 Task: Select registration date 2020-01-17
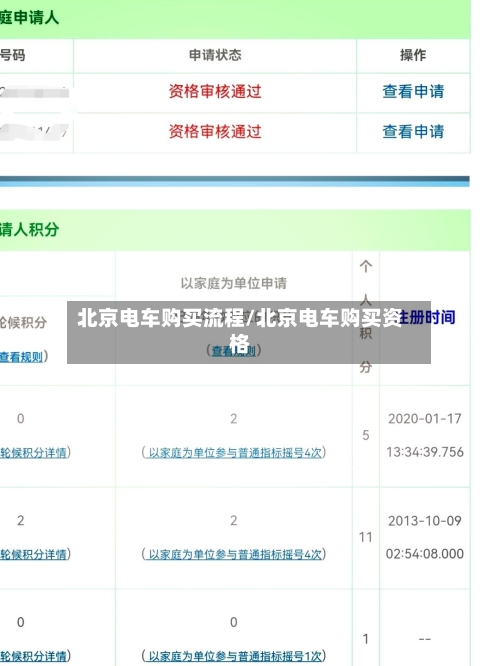[x=424, y=419]
